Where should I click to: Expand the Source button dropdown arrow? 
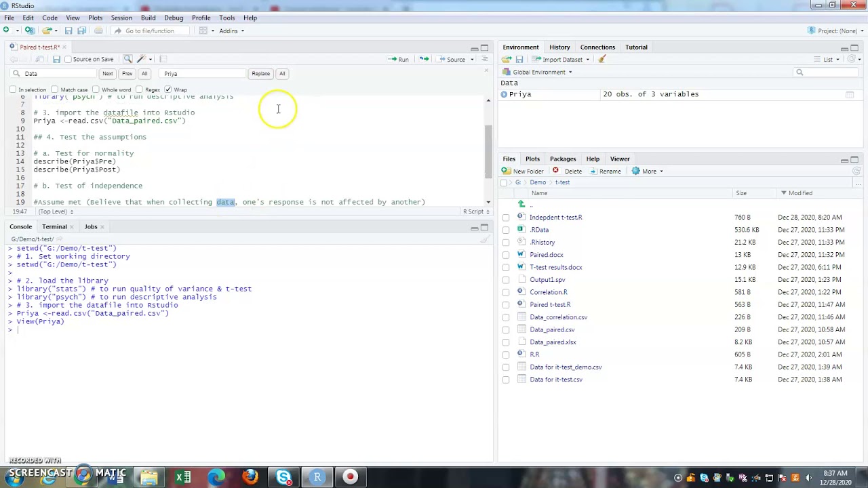pos(472,60)
